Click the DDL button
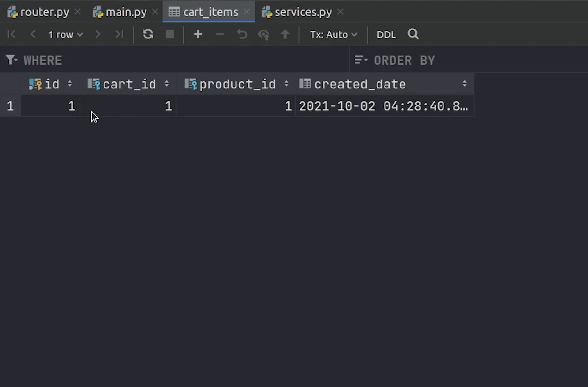Screen dimensions: 588x387 click(386, 35)
